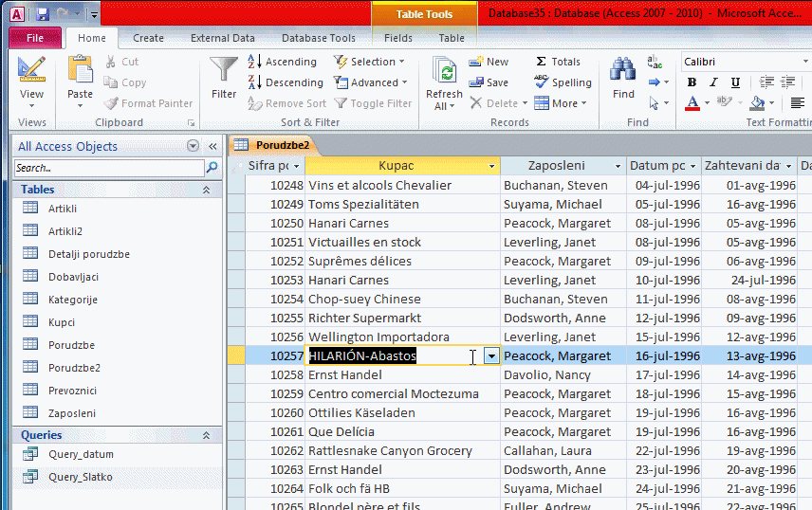812x510 pixels.
Task: Open the File tab
Action: point(35,38)
